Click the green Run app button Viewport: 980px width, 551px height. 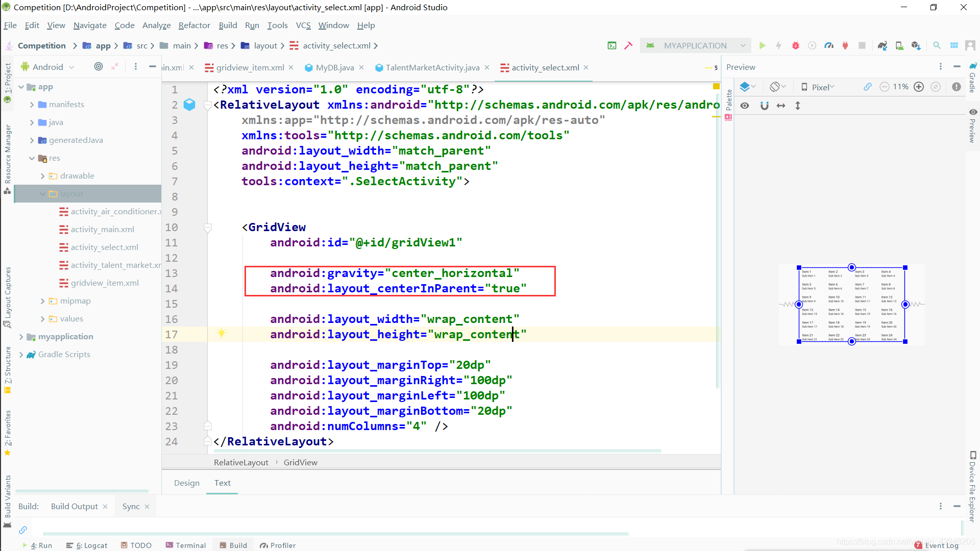point(762,46)
